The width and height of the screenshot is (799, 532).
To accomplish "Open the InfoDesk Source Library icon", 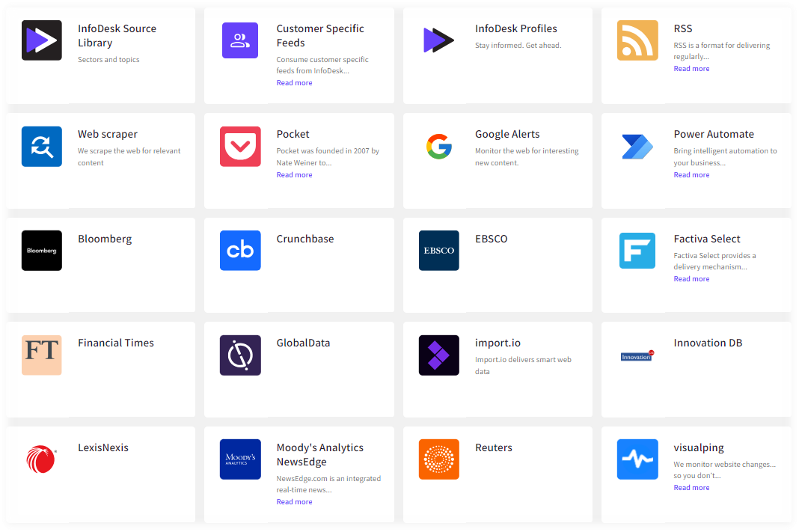I will [41, 40].
